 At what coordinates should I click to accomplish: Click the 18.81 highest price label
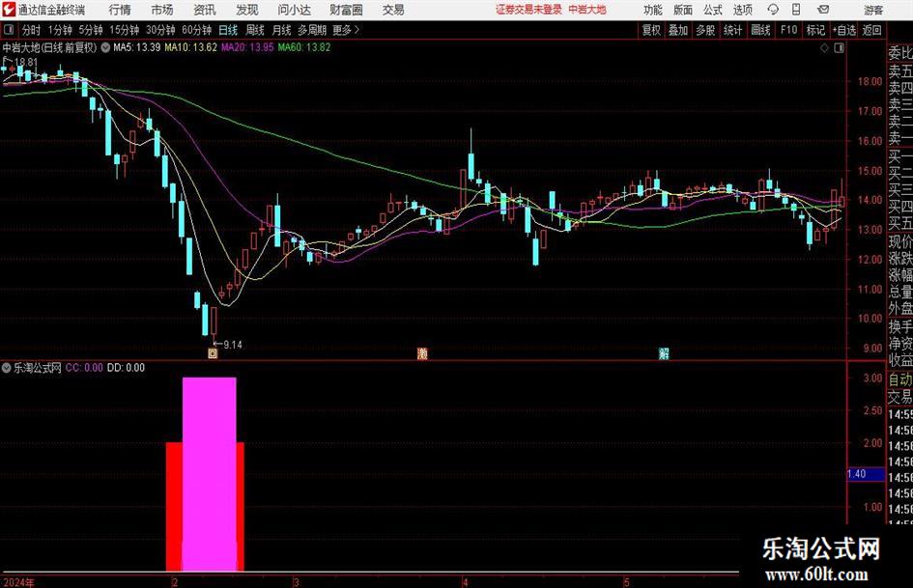[26, 62]
